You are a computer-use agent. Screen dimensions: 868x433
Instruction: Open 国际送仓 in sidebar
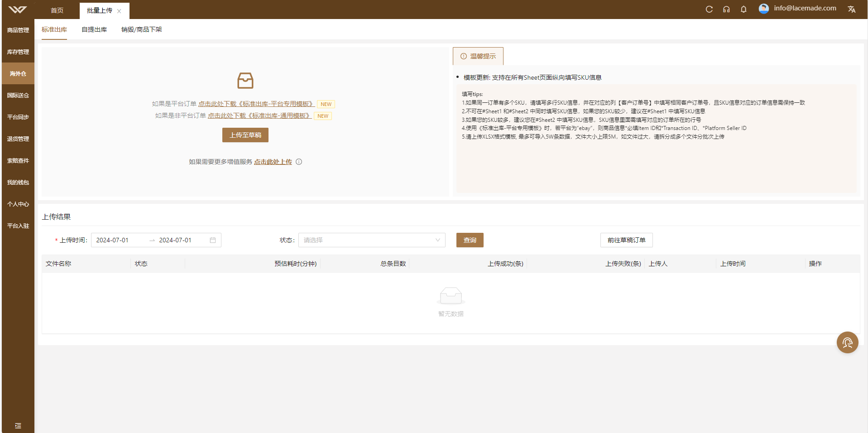[x=18, y=95]
